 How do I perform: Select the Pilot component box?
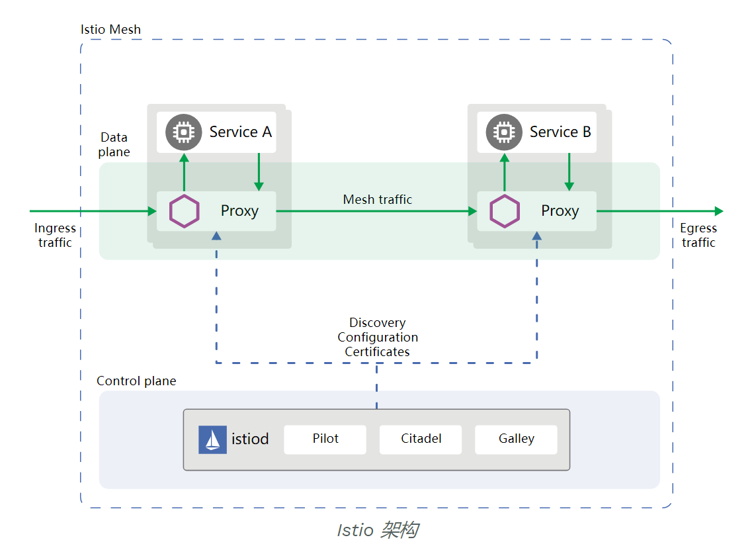[325, 439]
